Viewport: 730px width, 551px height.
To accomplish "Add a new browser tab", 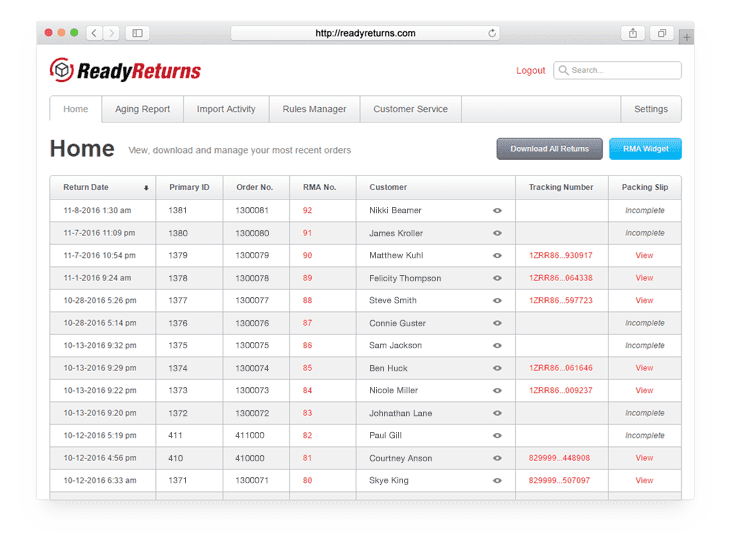I will tap(686, 37).
